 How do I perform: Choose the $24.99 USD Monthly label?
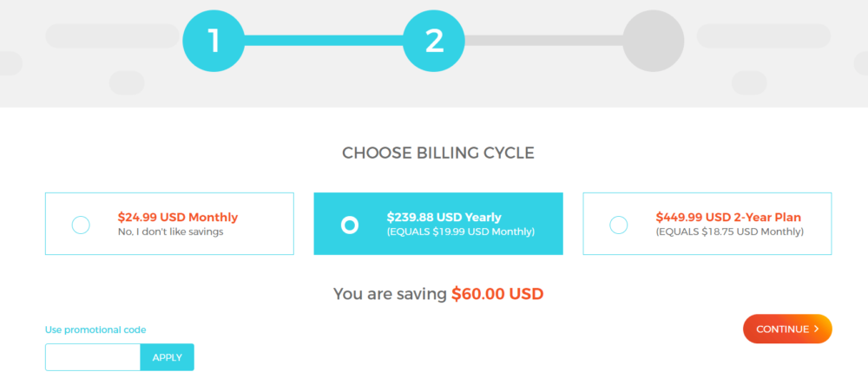178,217
